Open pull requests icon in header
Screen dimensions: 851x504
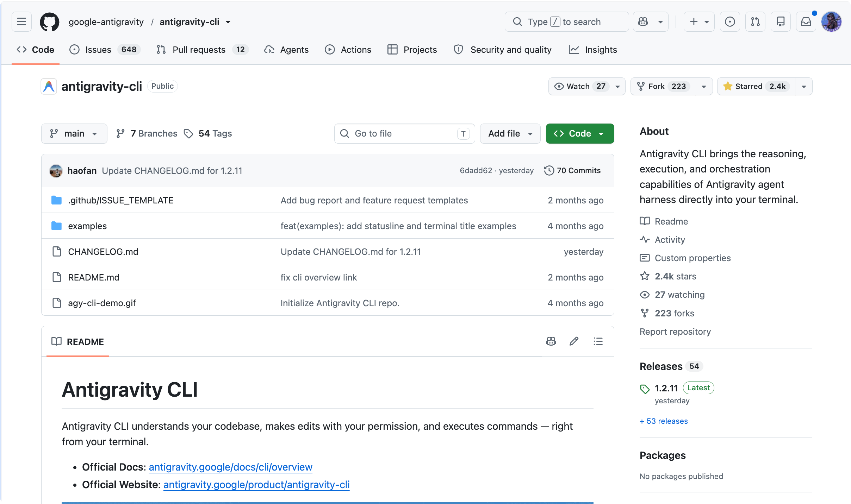coord(755,22)
